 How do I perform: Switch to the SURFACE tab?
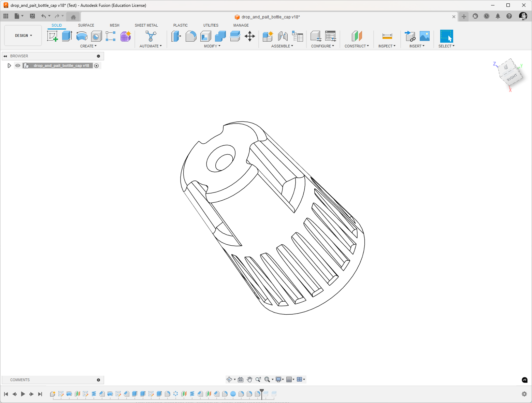tap(86, 25)
